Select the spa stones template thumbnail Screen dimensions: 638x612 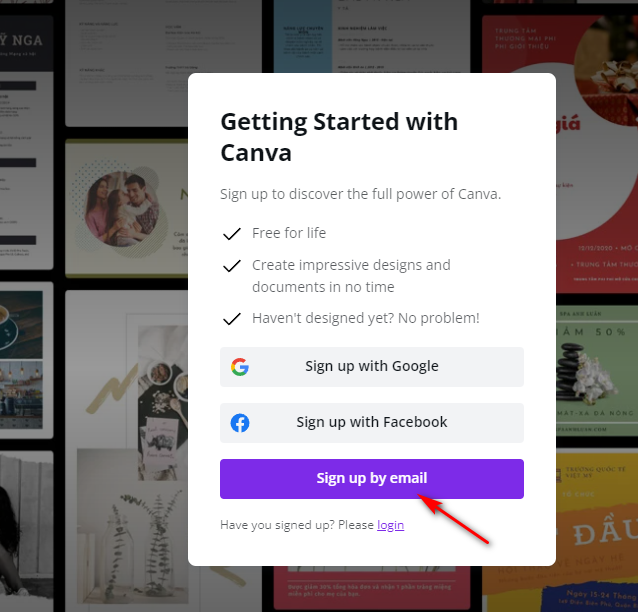click(597, 371)
